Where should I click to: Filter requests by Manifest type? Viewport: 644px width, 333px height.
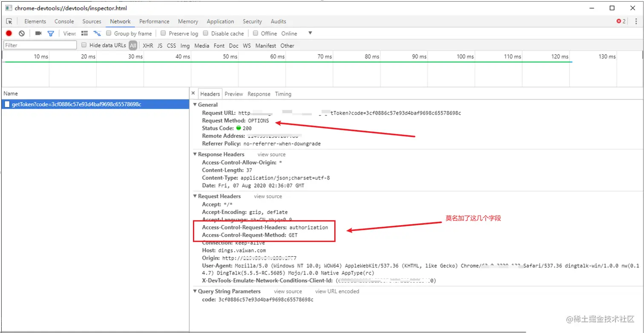click(266, 46)
